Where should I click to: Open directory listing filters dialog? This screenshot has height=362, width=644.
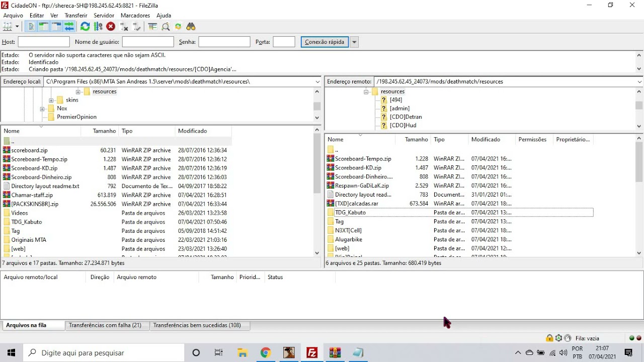pos(152,27)
